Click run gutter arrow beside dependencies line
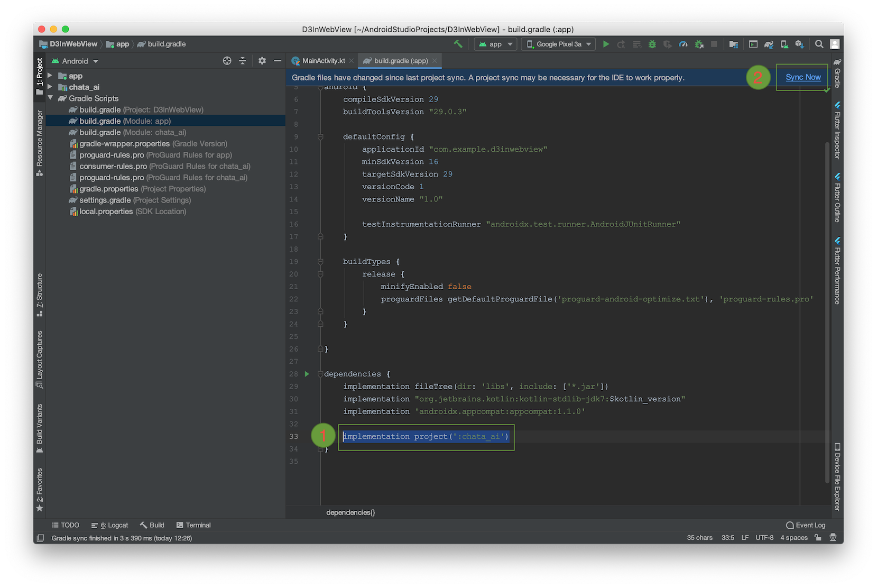 point(307,374)
